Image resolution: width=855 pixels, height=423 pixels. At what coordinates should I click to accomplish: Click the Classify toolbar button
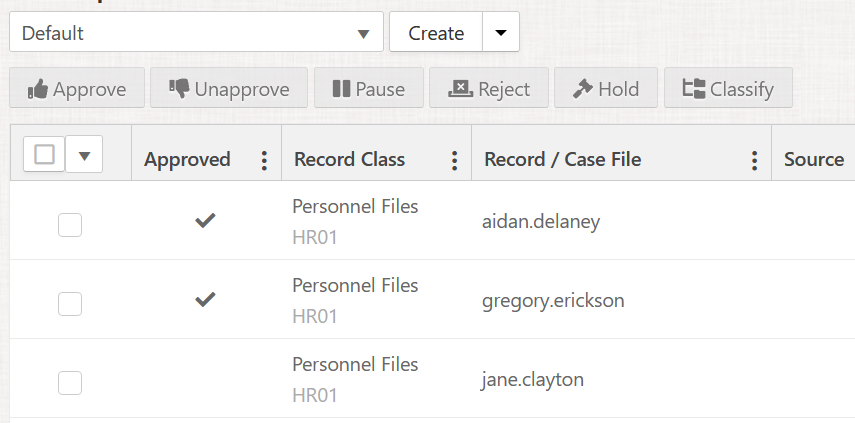tap(728, 89)
